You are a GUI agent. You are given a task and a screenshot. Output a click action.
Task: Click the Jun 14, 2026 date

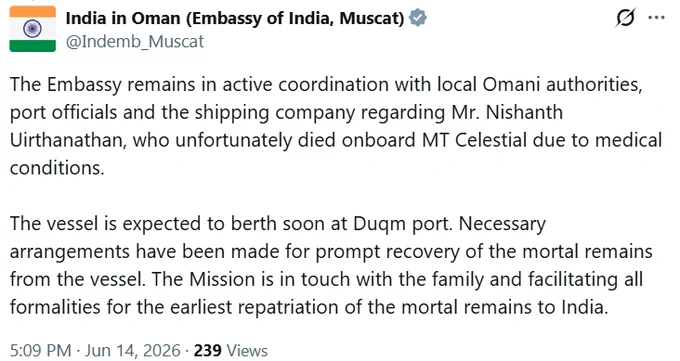click(132, 350)
